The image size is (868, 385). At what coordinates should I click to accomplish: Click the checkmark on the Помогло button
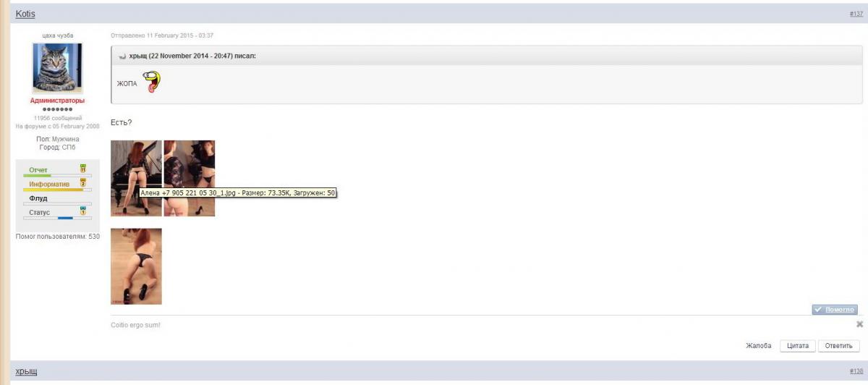click(818, 310)
